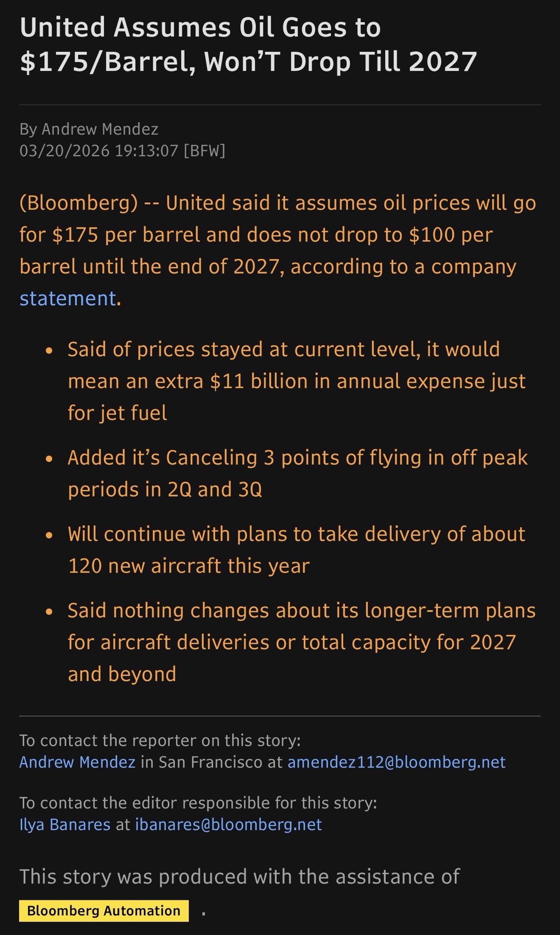Email amendez112@bloomberg.net address link
Screen dimensions: 560x935
pyautogui.click(x=396, y=762)
